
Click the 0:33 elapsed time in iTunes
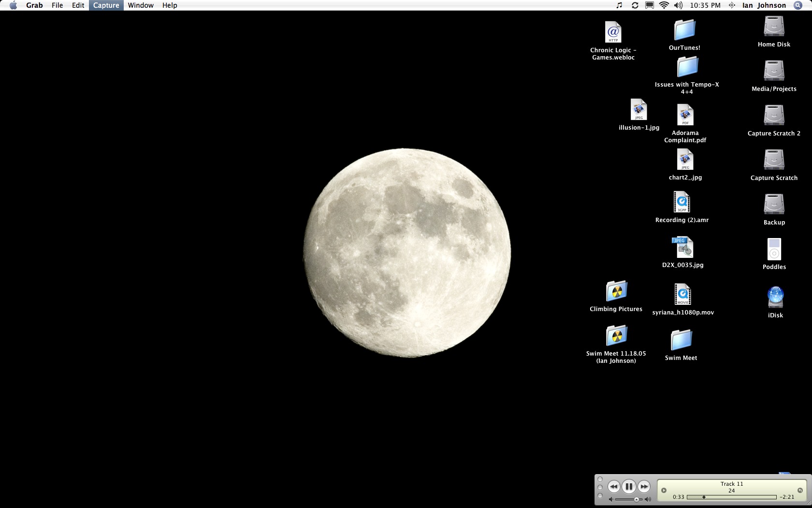coord(679,497)
